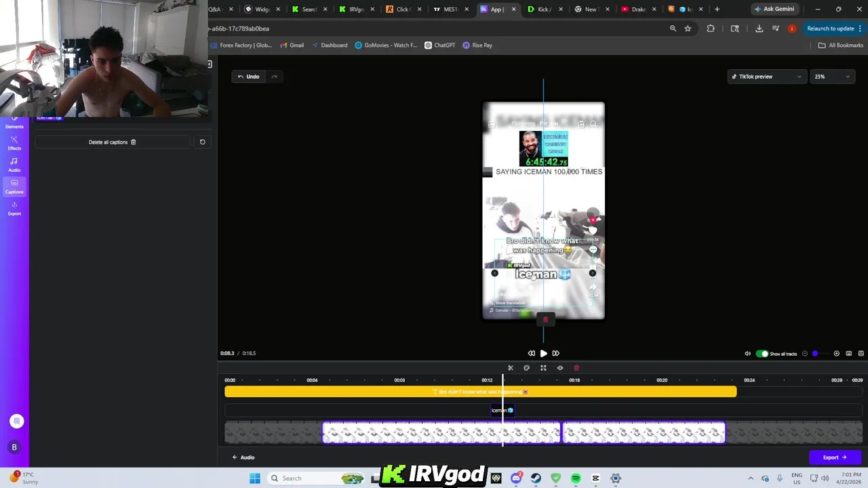The width and height of the screenshot is (868, 488).
Task: Open ChatGPT bookmark
Action: point(440,45)
